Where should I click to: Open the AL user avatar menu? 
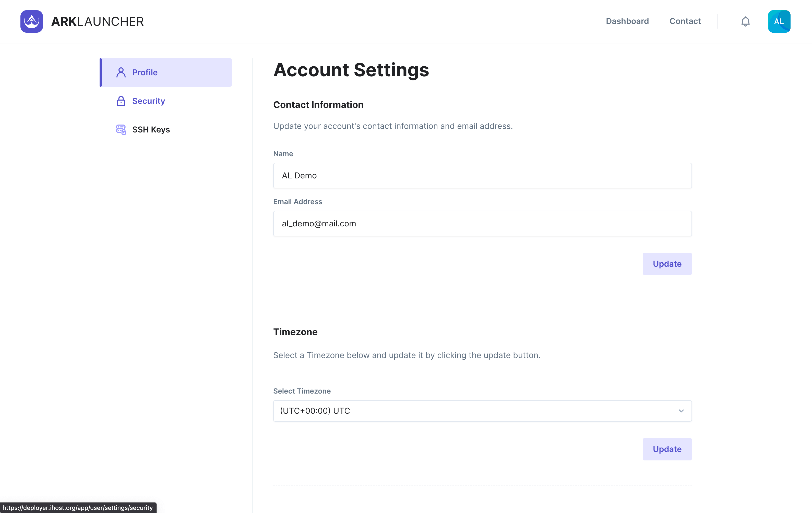[x=779, y=22]
